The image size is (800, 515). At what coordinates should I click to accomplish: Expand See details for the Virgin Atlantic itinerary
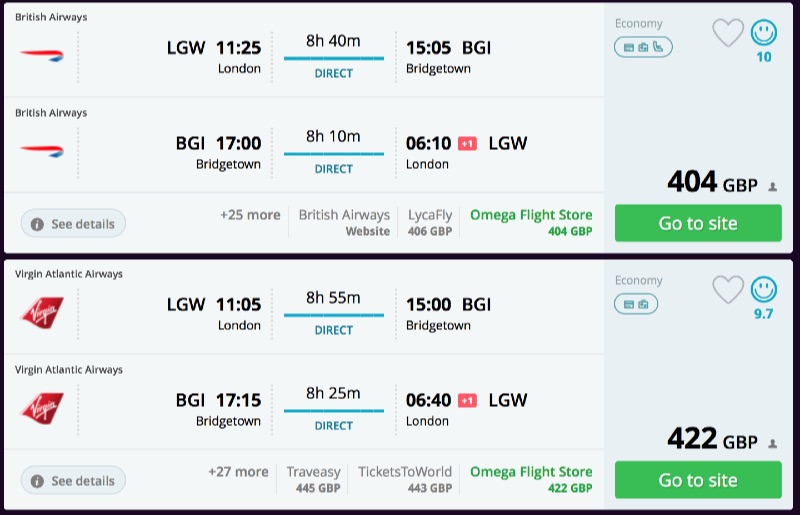click(x=73, y=481)
